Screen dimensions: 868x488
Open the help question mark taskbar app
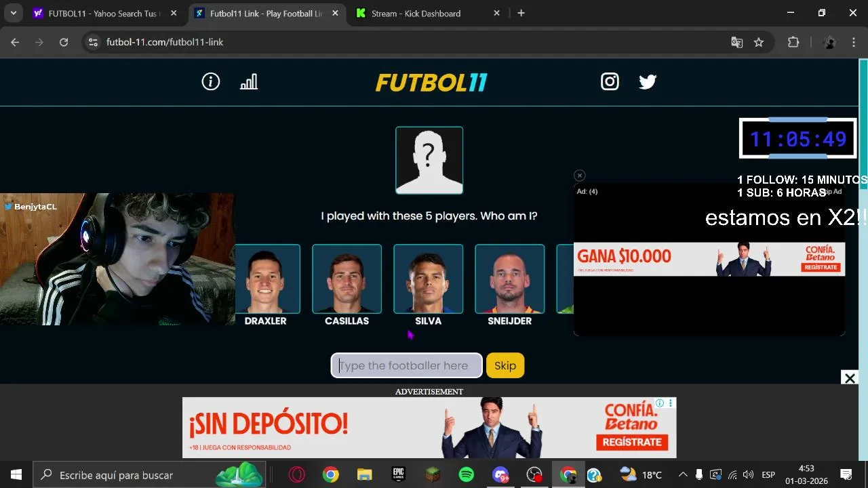point(594,475)
